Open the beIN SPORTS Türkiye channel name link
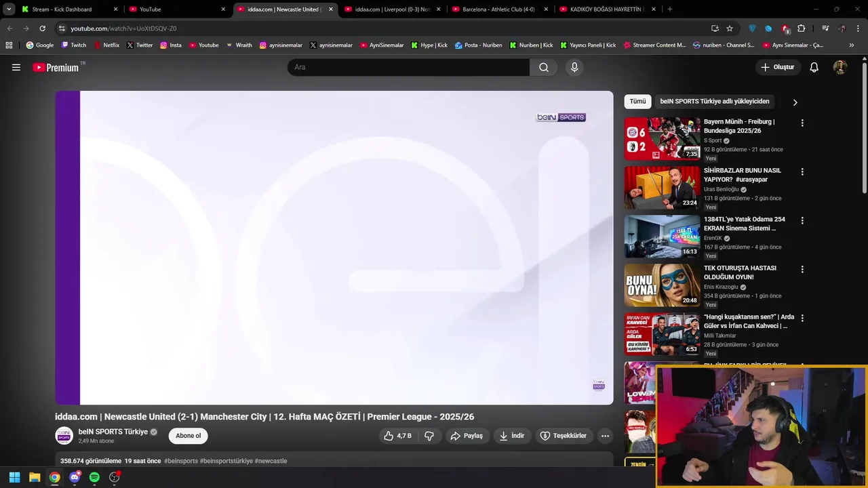Image resolution: width=868 pixels, height=488 pixels. (113, 432)
